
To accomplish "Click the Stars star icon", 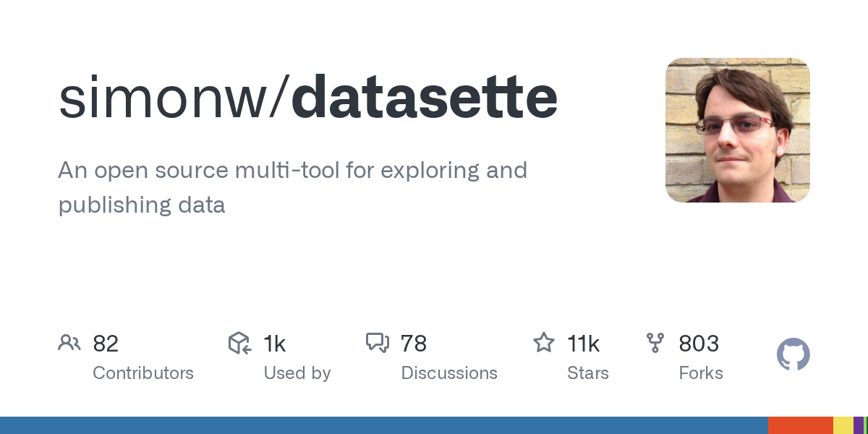I will coord(543,343).
